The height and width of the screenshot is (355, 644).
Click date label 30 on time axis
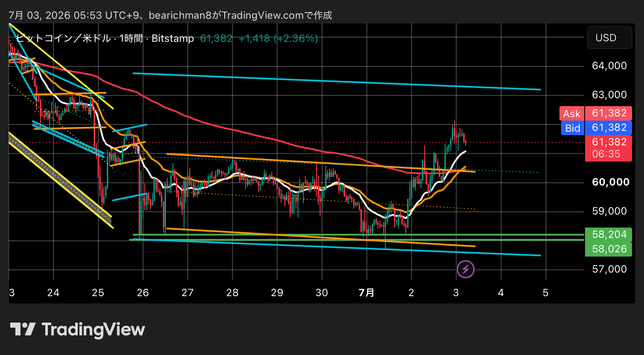point(322,292)
